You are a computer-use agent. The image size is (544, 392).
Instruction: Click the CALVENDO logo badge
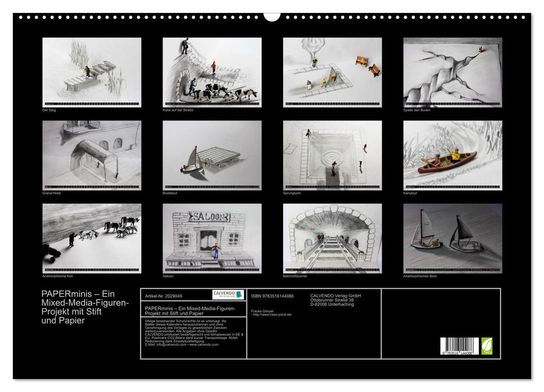[x=228, y=295]
